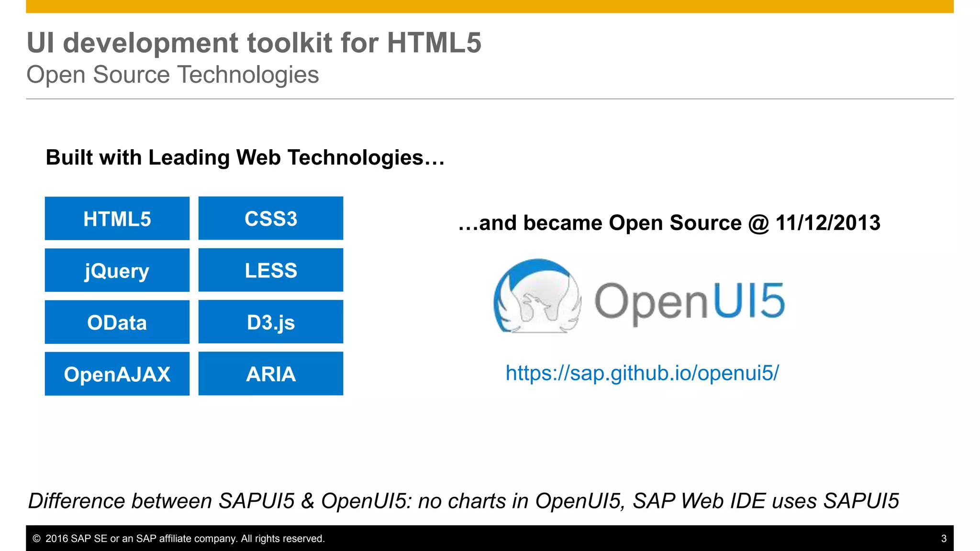
Task: Click the HTML5 technology box
Action: pos(117,218)
